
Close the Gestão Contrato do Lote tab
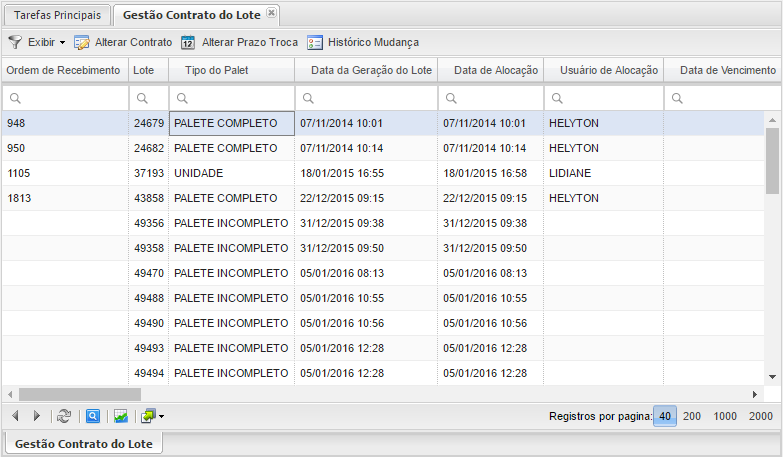tap(272, 13)
